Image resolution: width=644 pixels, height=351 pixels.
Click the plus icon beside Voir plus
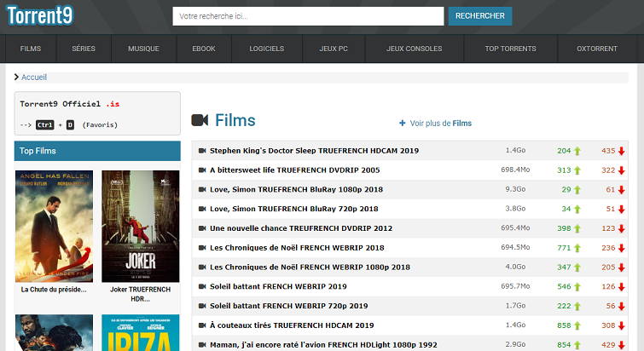click(x=403, y=123)
